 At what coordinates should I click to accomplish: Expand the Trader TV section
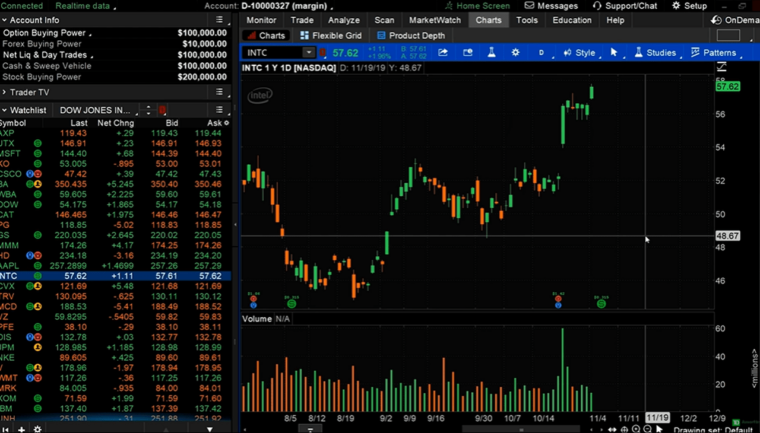(5, 92)
